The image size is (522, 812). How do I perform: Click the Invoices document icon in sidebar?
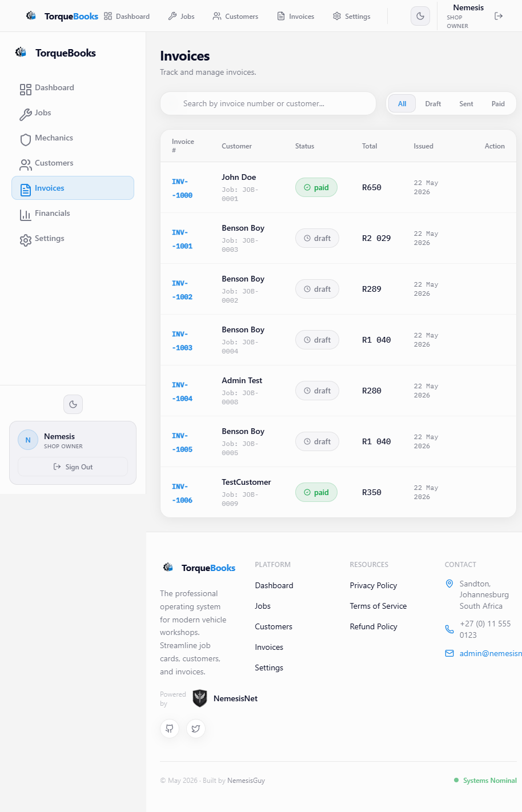[25, 190]
